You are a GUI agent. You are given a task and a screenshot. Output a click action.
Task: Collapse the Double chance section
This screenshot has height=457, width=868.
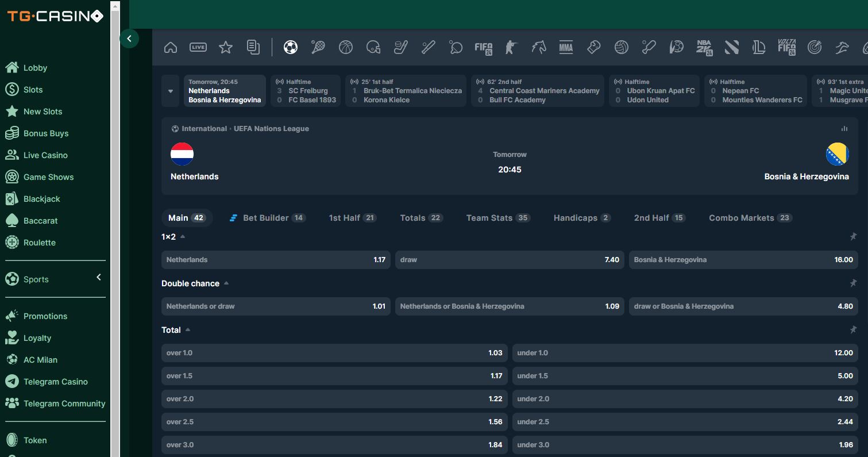pos(226,283)
